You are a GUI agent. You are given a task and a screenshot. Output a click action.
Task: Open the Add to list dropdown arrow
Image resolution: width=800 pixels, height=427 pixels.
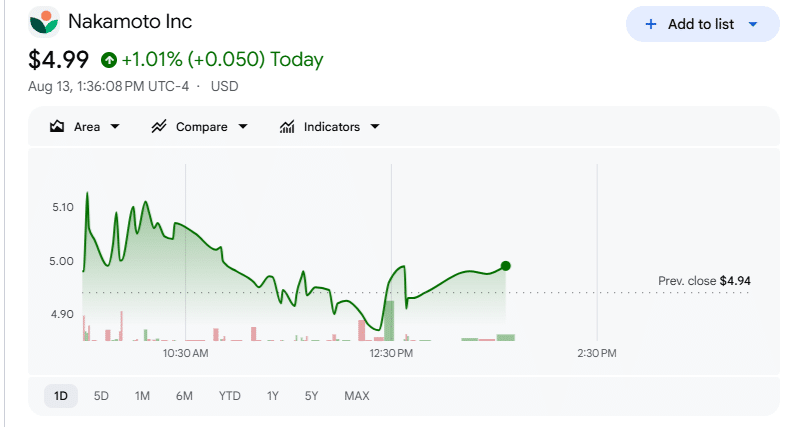coord(753,24)
